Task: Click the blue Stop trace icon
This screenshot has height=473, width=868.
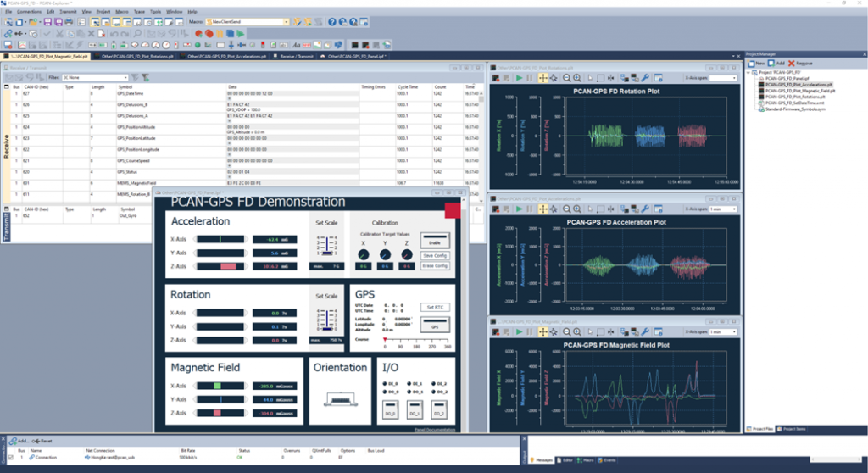Action: tap(231, 34)
